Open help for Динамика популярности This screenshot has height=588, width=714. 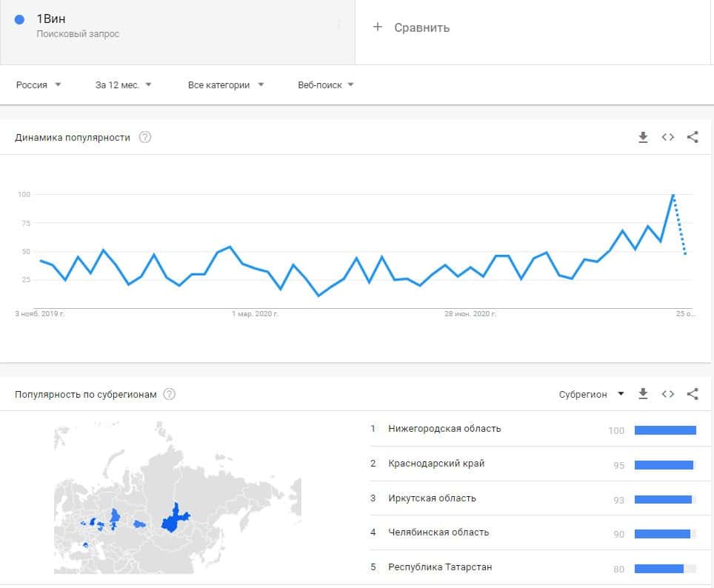click(x=145, y=137)
